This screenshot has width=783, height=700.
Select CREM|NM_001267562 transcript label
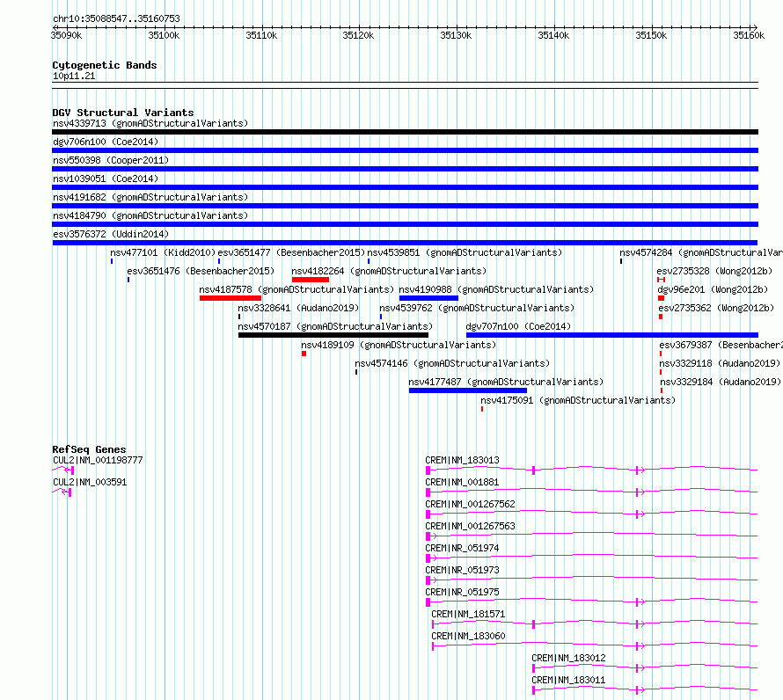click(470, 504)
